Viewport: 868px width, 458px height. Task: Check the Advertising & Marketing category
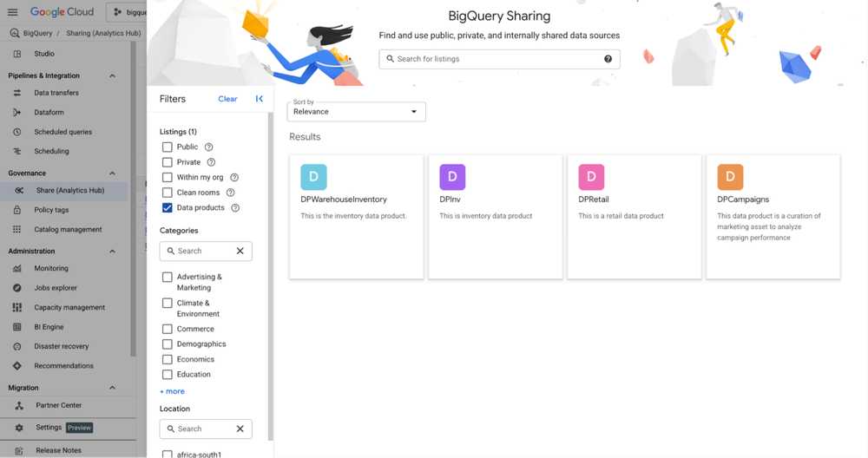click(x=168, y=278)
